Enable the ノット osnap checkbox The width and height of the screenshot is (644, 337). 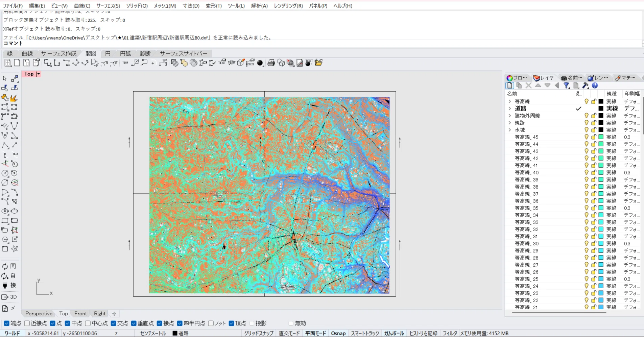[211, 323]
